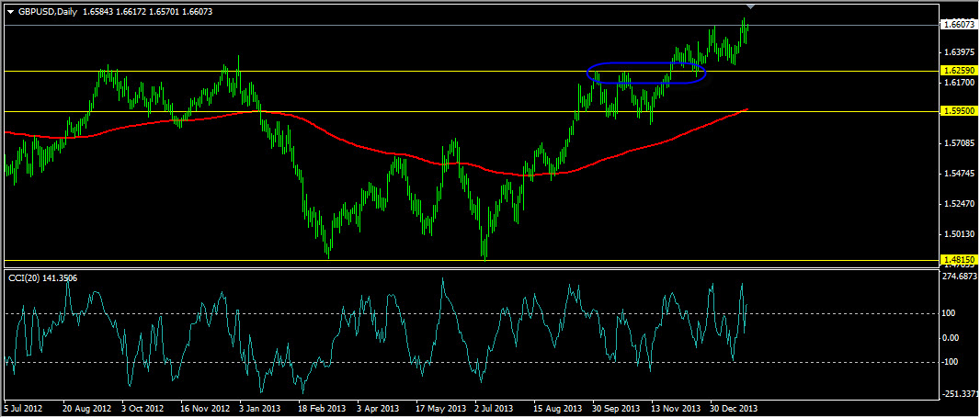Image resolution: width=980 pixels, height=418 pixels.
Task: Click the -251.3371 CCI scale minimum
Action: point(960,394)
